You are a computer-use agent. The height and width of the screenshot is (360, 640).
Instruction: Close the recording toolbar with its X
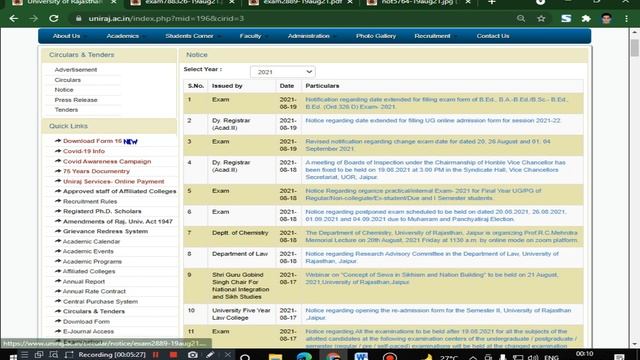click(x=227, y=355)
